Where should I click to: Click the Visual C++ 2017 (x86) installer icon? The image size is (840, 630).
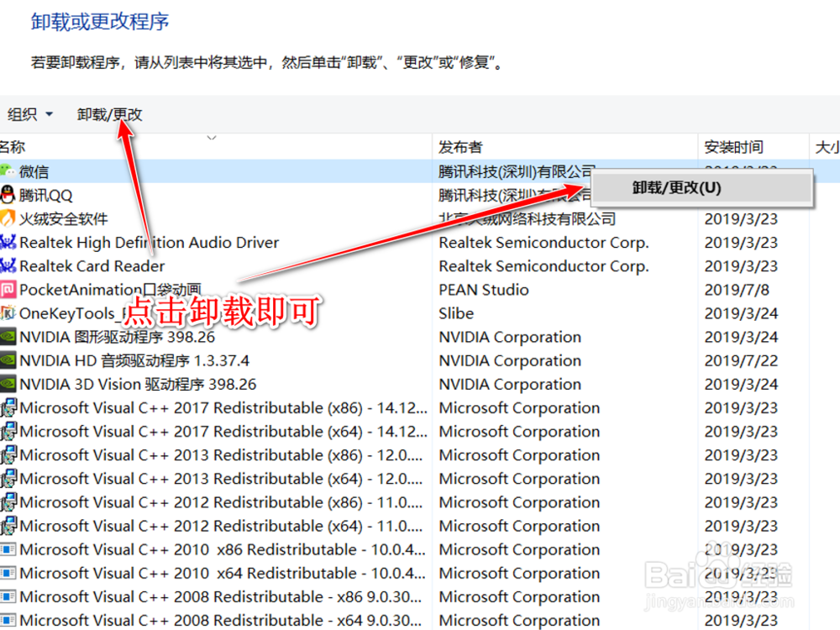coord(8,407)
